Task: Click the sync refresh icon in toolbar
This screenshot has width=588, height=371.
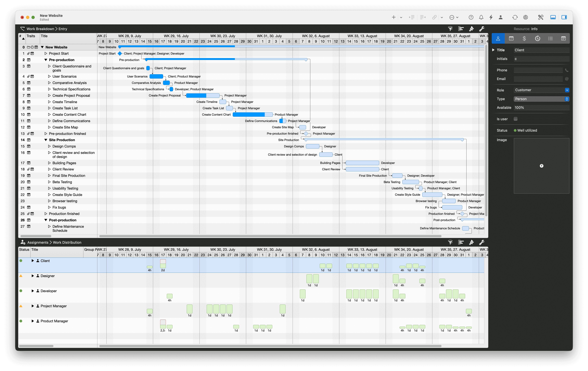Action: pyautogui.click(x=515, y=17)
